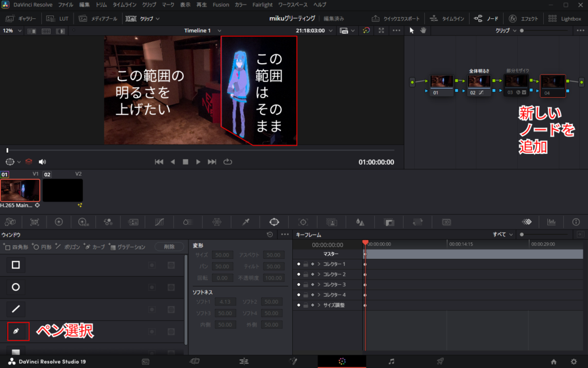This screenshot has width=588, height=368.
Task: Expand the サイズ調整 keyframe track
Action: 319,305
